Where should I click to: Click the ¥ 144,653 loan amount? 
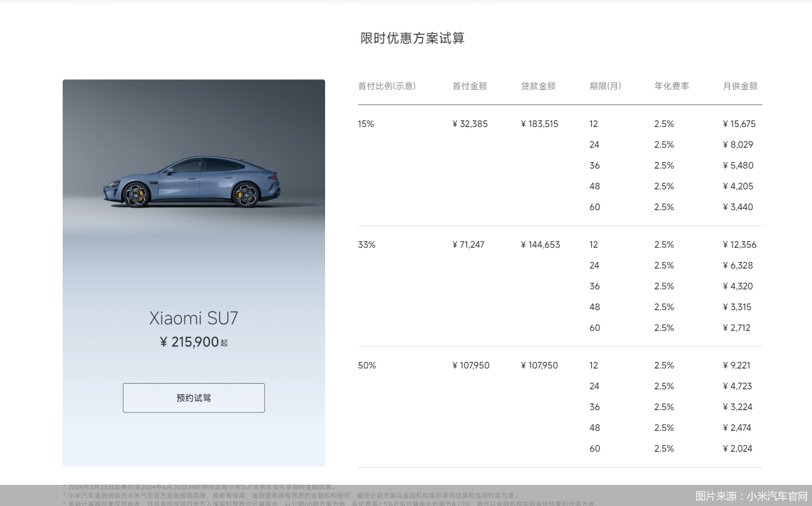tap(540, 245)
